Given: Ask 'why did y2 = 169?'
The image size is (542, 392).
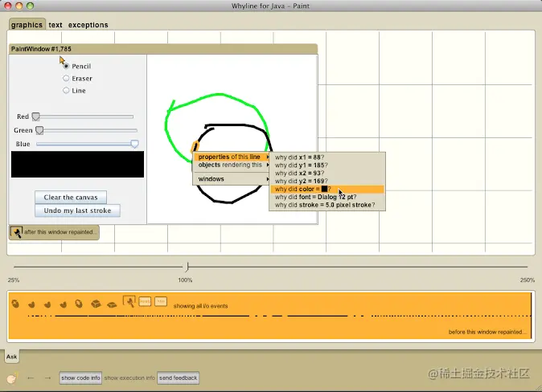Looking at the screenshot, I should coord(327,181).
